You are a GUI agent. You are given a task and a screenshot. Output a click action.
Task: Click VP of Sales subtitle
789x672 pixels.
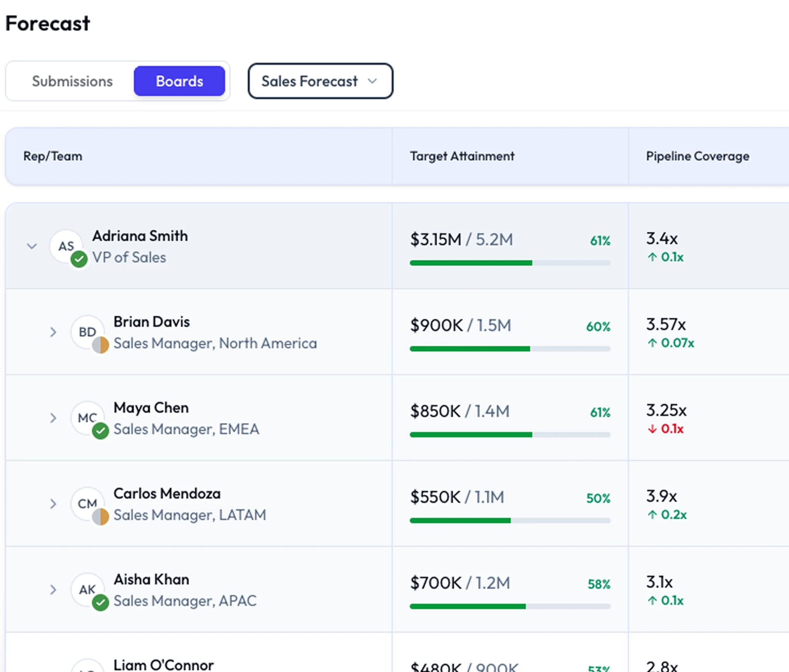point(129,257)
